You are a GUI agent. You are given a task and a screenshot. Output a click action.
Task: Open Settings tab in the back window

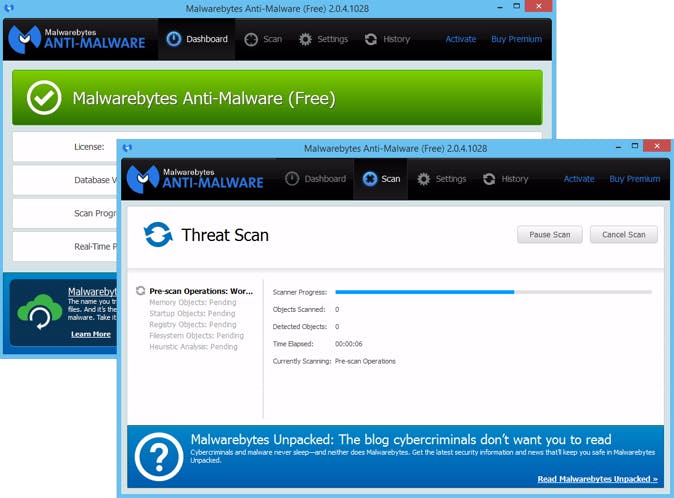[x=323, y=39]
